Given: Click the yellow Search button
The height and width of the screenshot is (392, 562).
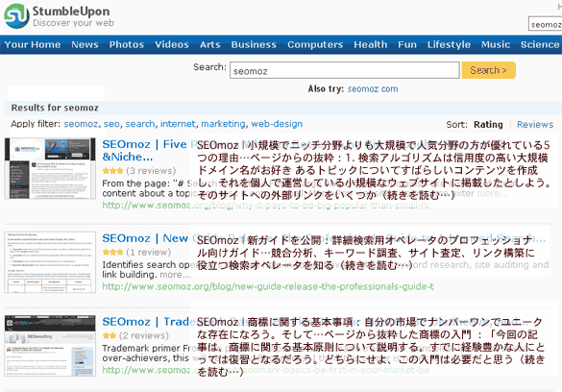Looking at the screenshot, I should (489, 70).
